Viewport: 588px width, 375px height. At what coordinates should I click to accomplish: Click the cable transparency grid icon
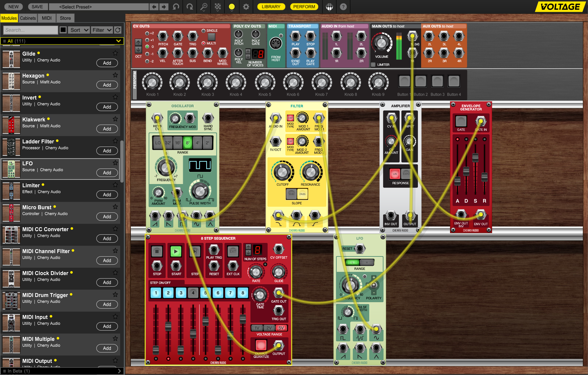(x=218, y=7)
